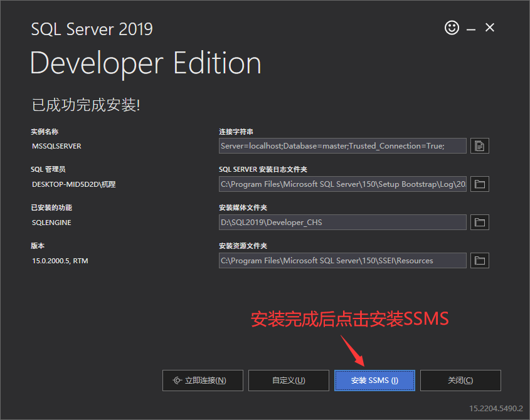Click the 版本 label
Screen dimensions: 530x420
[x=38, y=246]
